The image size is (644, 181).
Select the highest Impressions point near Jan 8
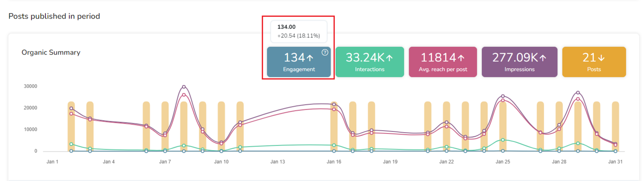point(184,87)
